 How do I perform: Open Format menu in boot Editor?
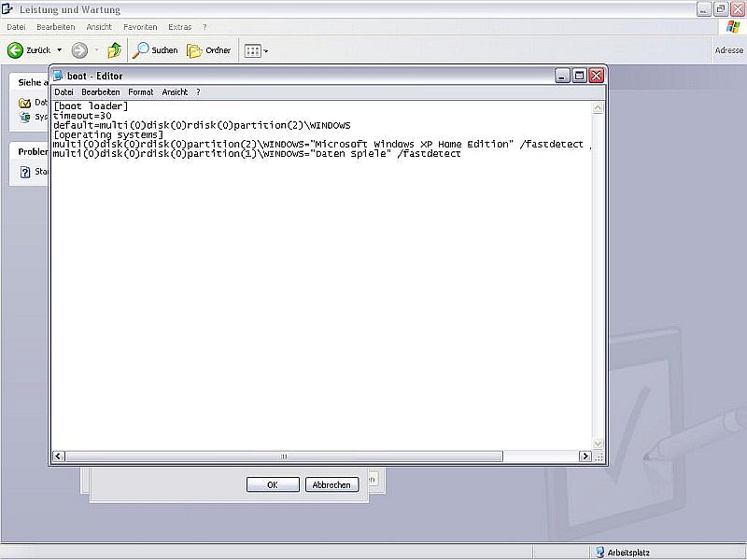[141, 91]
